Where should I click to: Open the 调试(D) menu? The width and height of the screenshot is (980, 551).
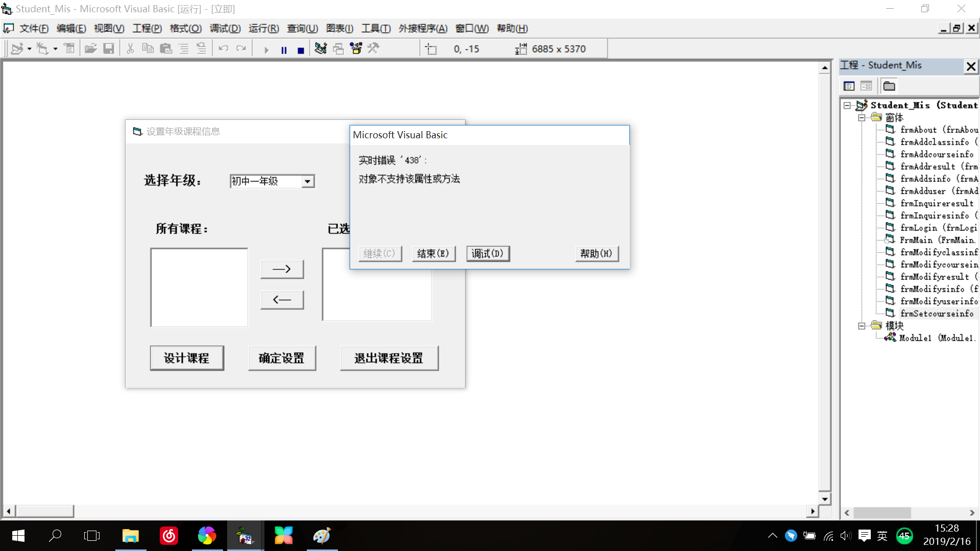pyautogui.click(x=225, y=29)
